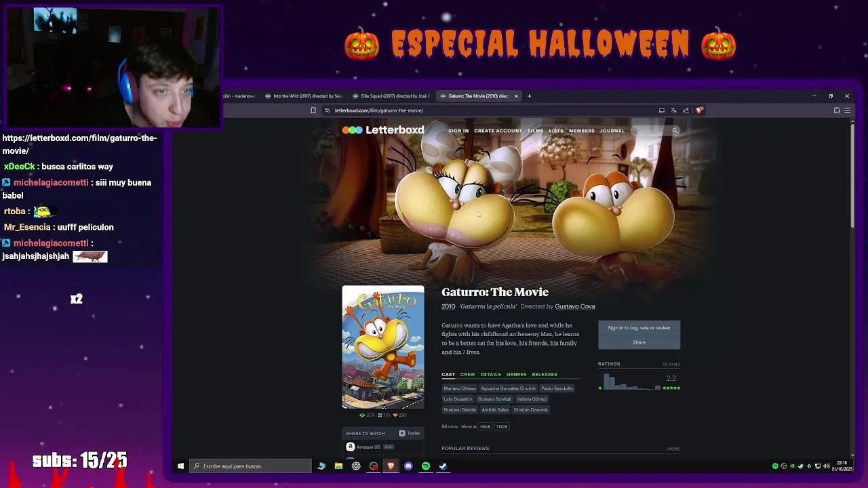Open cast member Cristian Dzwonik

531,409
